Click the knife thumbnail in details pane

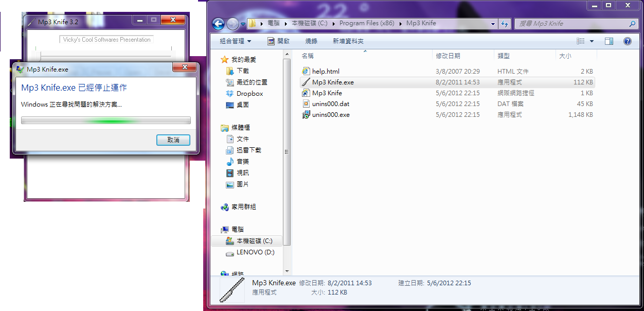[232, 290]
